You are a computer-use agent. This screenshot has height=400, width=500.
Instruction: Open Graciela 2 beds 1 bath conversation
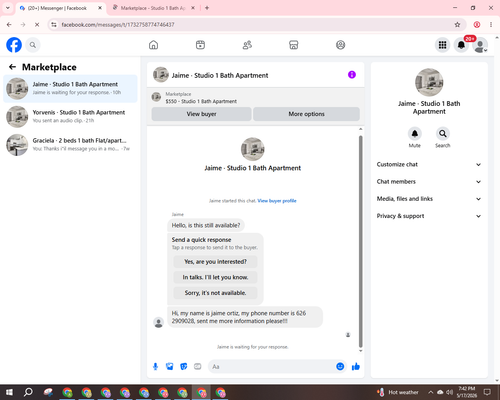point(70,145)
